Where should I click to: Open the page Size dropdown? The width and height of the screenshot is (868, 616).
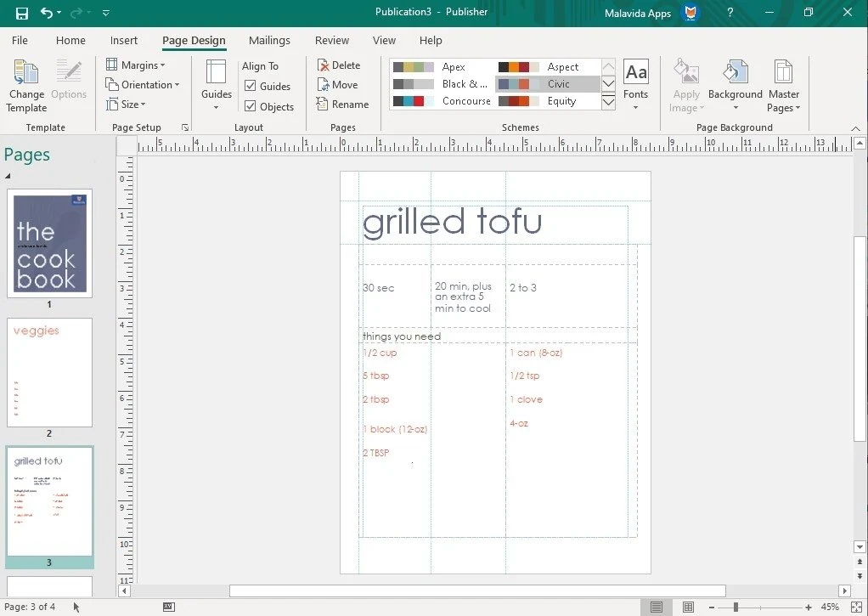pyautogui.click(x=126, y=105)
